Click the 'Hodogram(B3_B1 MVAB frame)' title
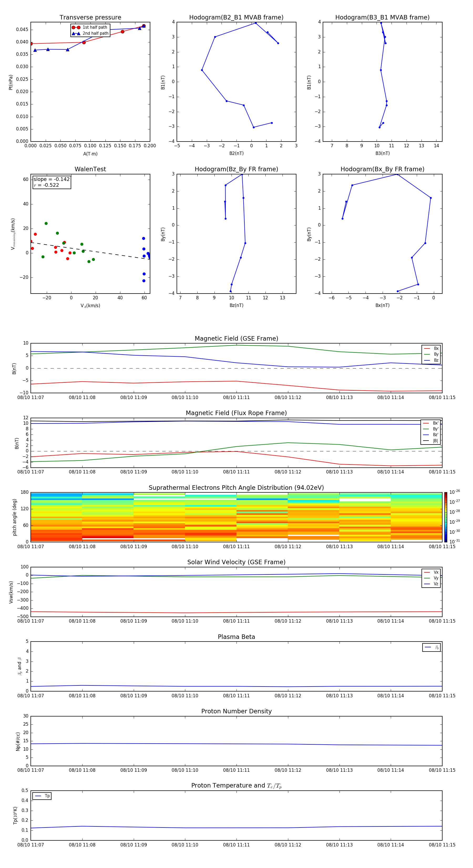 (x=382, y=18)
